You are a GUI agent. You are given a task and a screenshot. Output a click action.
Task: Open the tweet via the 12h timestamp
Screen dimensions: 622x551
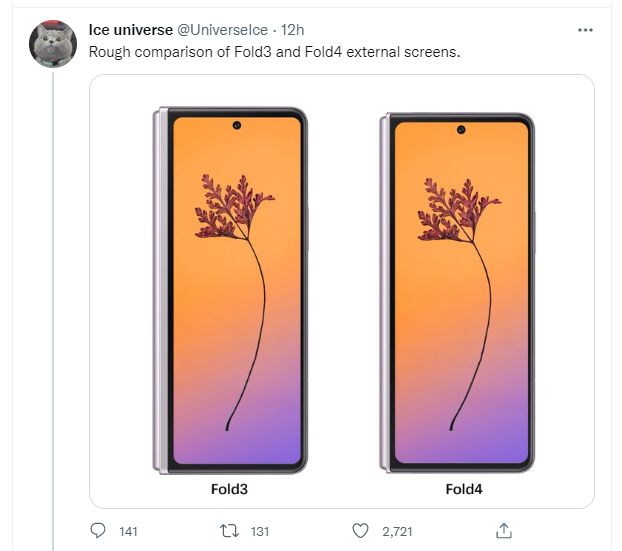click(x=293, y=30)
